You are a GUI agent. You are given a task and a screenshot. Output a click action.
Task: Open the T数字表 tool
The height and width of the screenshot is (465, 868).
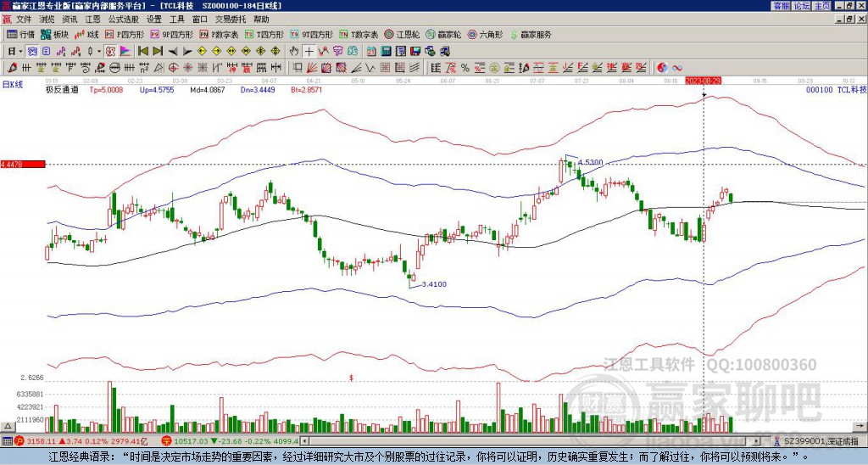click(359, 35)
